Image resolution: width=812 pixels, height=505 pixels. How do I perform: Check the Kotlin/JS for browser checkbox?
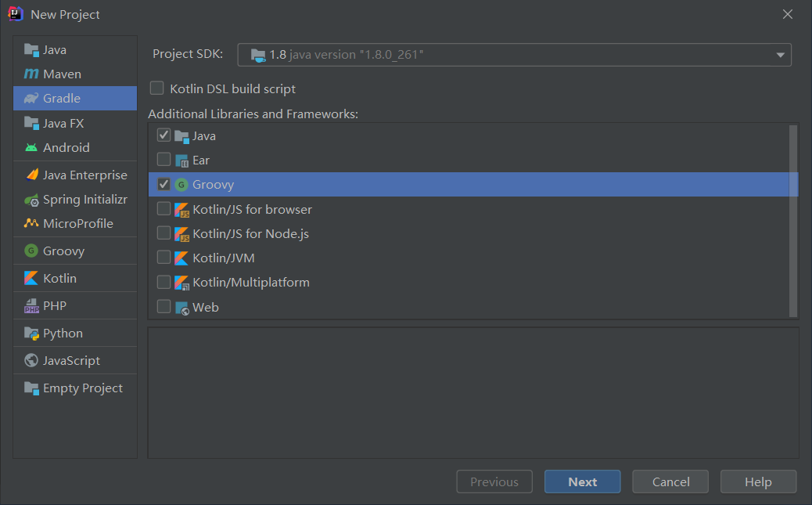coord(163,208)
